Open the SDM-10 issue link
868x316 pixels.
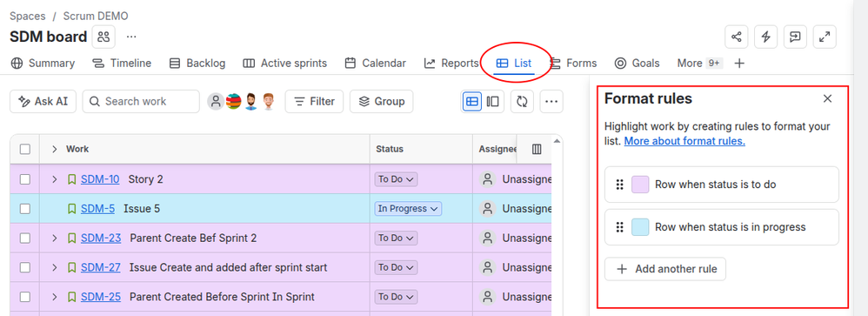click(100, 179)
